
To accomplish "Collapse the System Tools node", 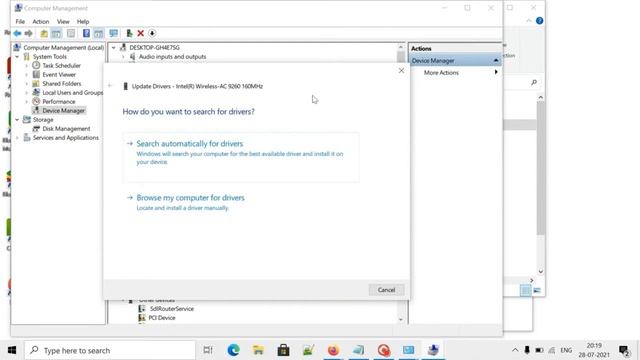I will [x=17, y=57].
